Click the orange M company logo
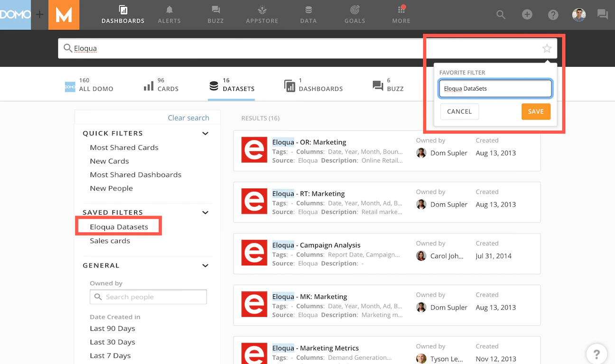This screenshot has height=364, width=615. pos(64,15)
